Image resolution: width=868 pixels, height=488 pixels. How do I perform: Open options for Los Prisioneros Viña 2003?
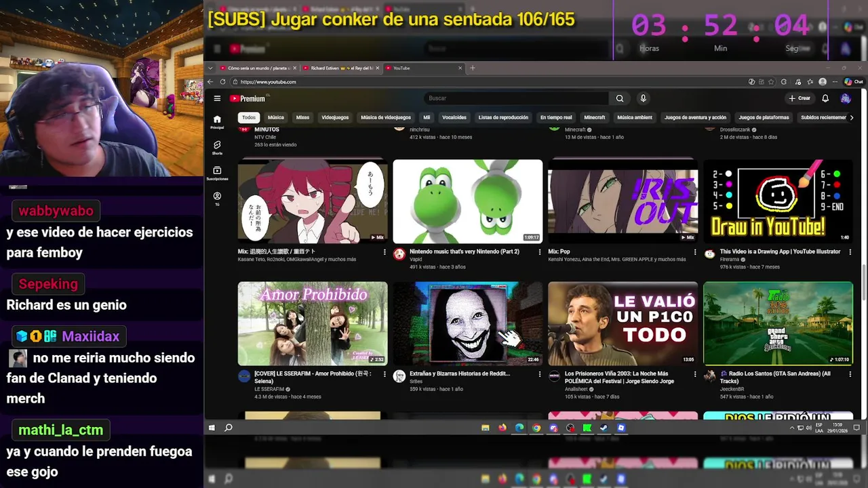695,374
